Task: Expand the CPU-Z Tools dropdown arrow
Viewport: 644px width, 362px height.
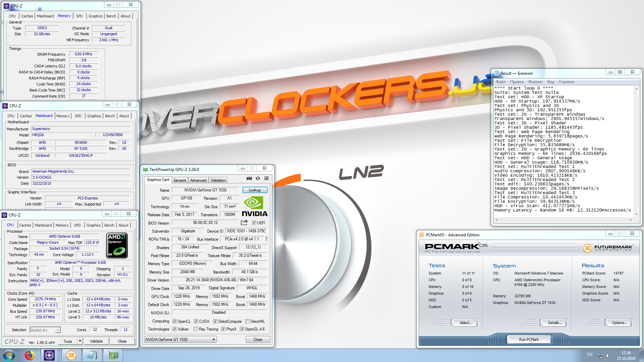Action: click(x=80, y=341)
